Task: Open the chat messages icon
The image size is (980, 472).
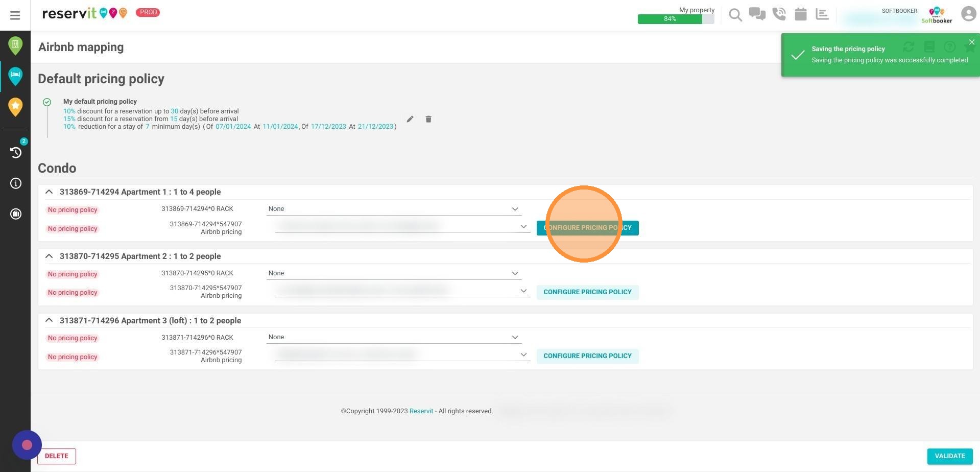Action: coord(757,14)
